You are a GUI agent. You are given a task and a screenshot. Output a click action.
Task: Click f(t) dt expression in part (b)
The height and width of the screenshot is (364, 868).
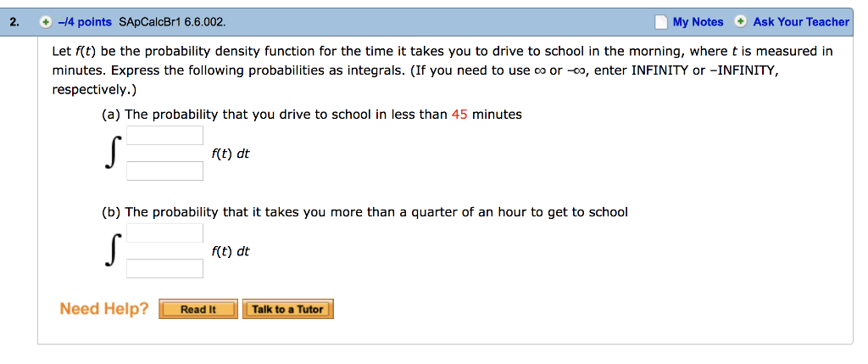point(231,251)
